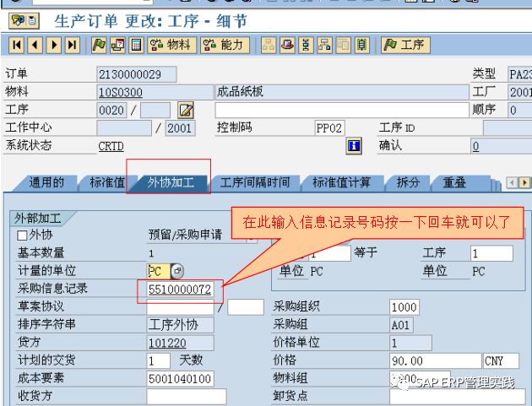Jump to last operation arrow button
Screen dimensions: 532x406
pyautogui.click(x=73, y=45)
